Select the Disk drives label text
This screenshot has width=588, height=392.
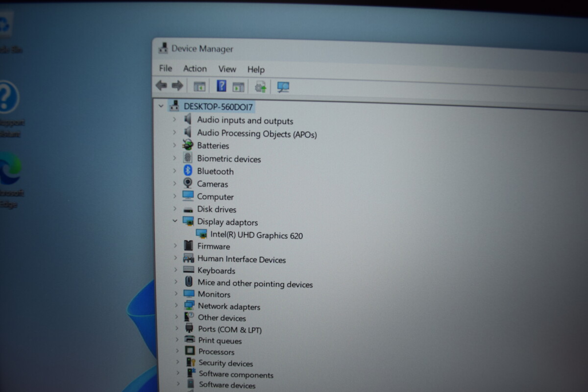[x=217, y=209]
